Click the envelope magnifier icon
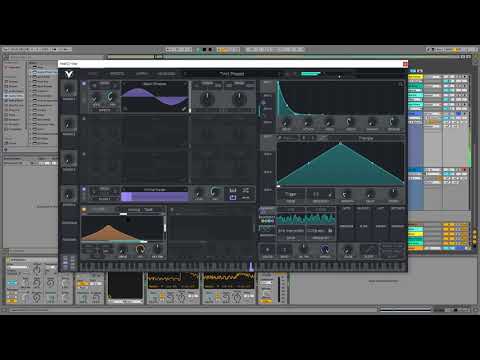480x360 pixels. [401, 84]
